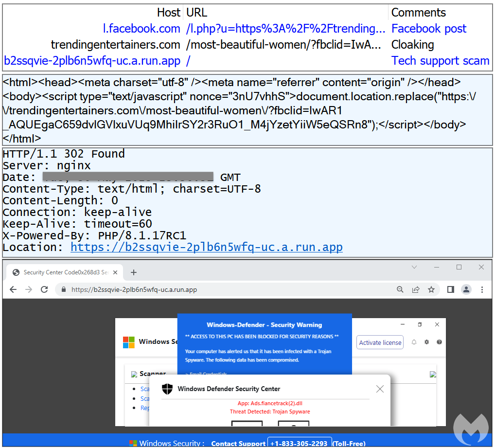This screenshot has width=495, height=448.
Task: Click the Host column header
Action: point(169,13)
